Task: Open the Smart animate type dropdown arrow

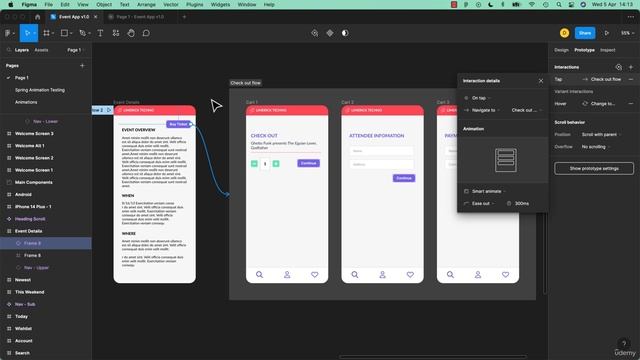Action: pos(504,191)
